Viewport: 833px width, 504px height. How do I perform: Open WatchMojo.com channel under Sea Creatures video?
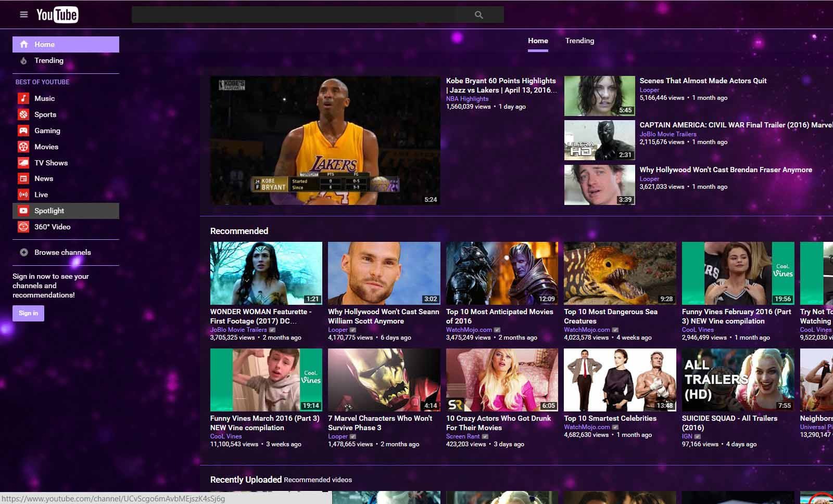[587, 330]
